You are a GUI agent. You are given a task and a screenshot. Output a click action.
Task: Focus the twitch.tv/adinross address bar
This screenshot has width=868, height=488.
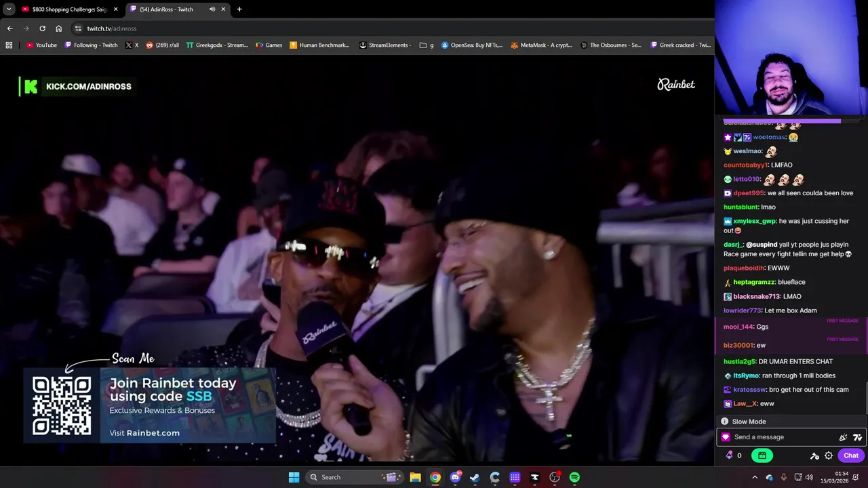[x=393, y=28]
